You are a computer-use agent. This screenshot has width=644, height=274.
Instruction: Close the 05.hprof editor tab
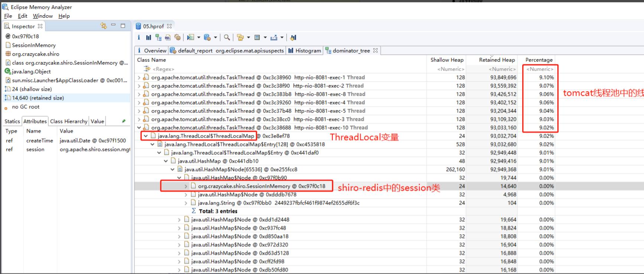[169, 26]
